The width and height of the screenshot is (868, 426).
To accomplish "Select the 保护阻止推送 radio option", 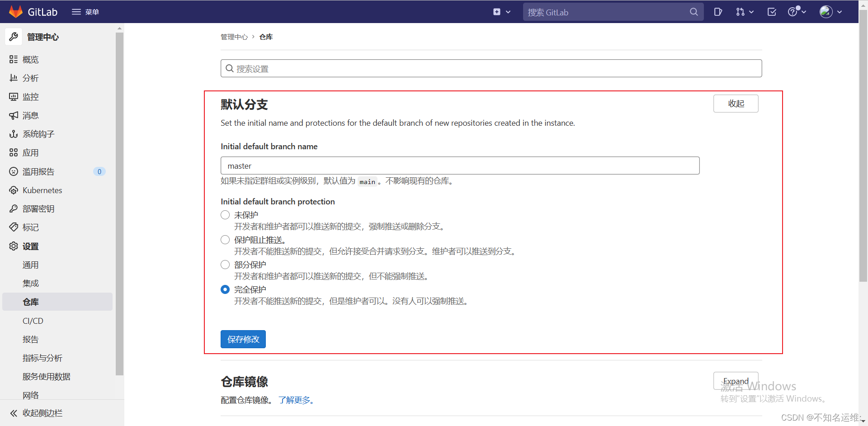I will (225, 240).
